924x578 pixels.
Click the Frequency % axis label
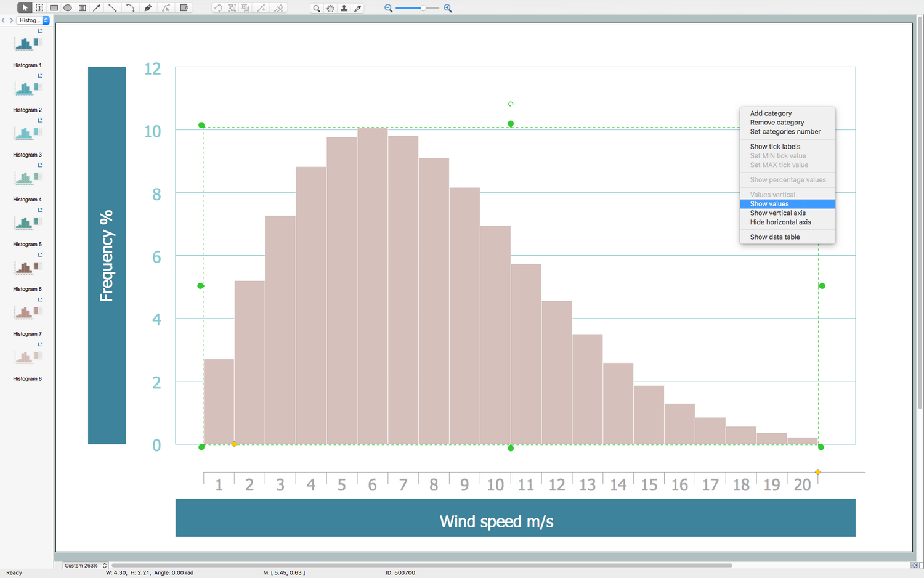107,256
